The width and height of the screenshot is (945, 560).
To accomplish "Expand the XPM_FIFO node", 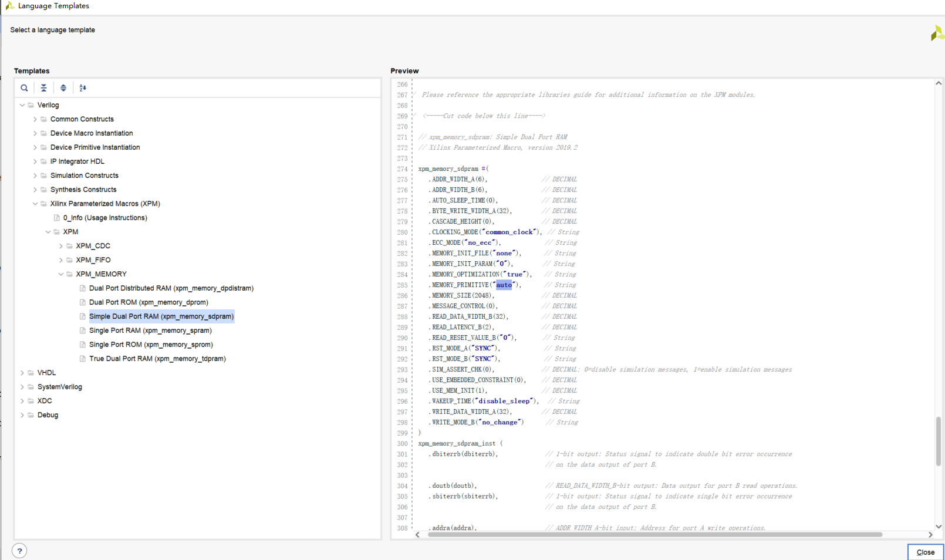I will coord(61,260).
